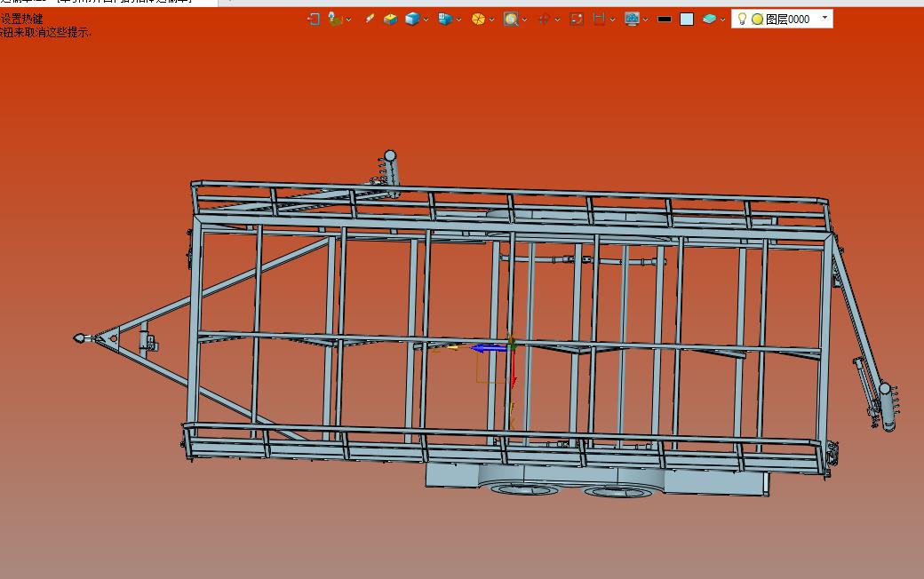Click the red axis arrow of the triad
This screenshot has width=924, height=579.
click(x=514, y=371)
